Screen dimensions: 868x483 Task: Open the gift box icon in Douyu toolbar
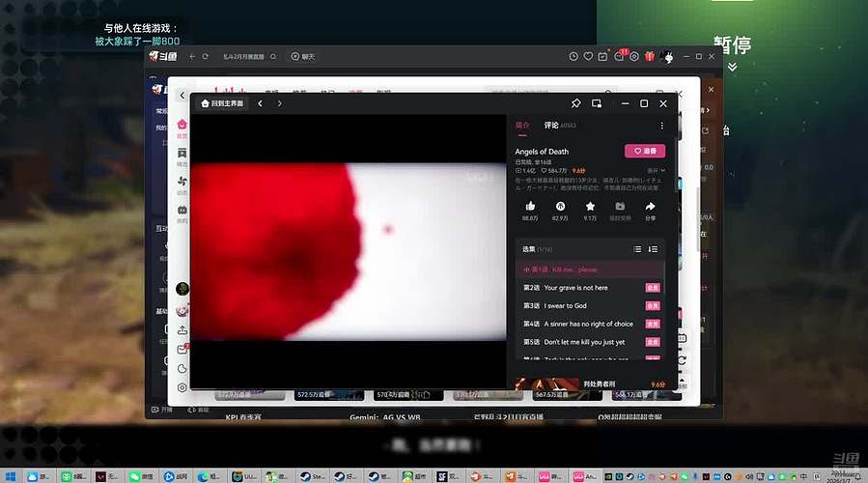pos(650,57)
